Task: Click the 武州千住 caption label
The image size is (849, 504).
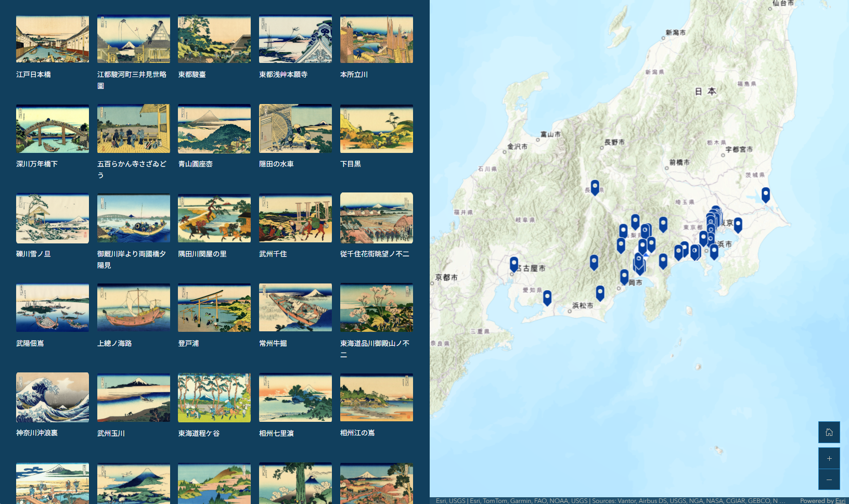Action: 273,254
